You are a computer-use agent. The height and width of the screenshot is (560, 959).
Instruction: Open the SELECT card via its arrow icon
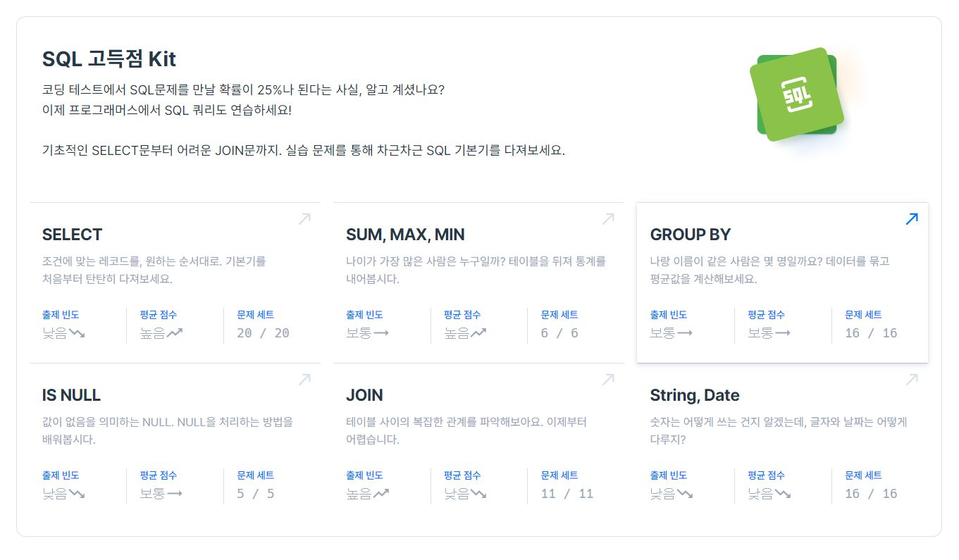pos(304,219)
